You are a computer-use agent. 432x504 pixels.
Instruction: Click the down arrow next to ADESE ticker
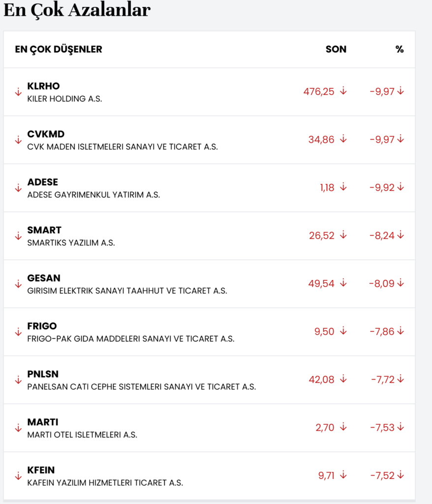pyautogui.click(x=18, y=188)
